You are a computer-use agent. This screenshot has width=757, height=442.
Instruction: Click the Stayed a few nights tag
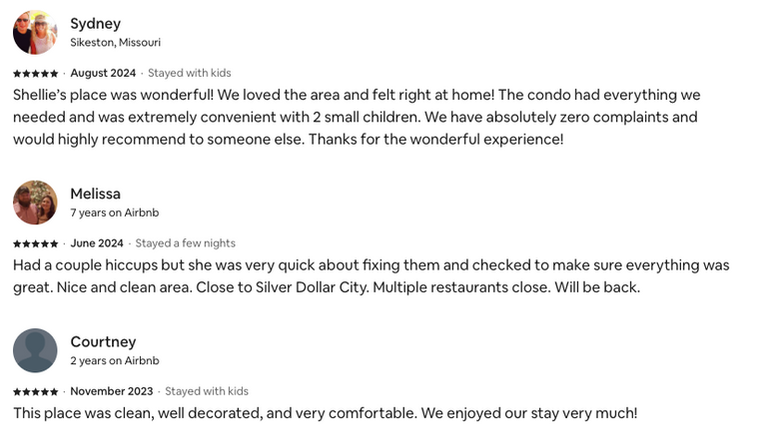[185, 243]
